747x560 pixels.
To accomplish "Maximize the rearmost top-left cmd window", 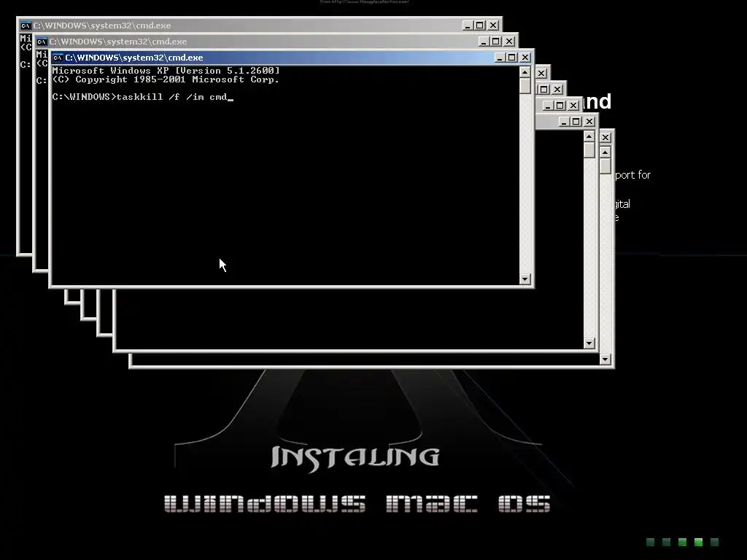I will [480, 26].
